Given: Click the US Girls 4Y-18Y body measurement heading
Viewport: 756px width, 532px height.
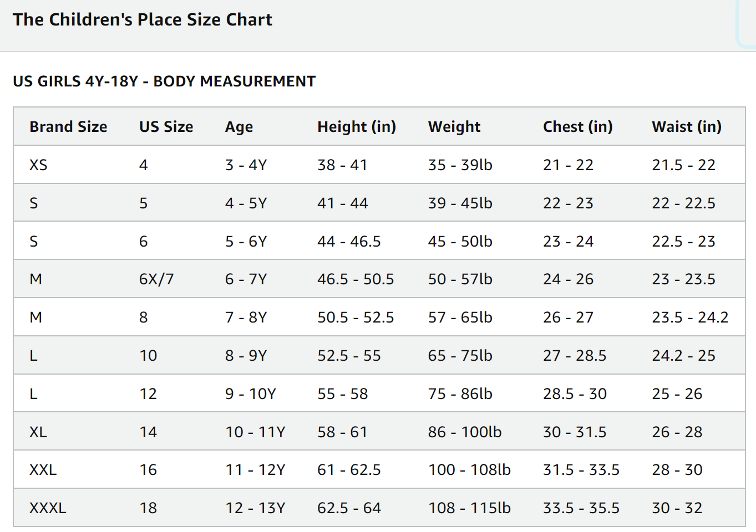Looking at the screenshot, I should tap(164, 81).
